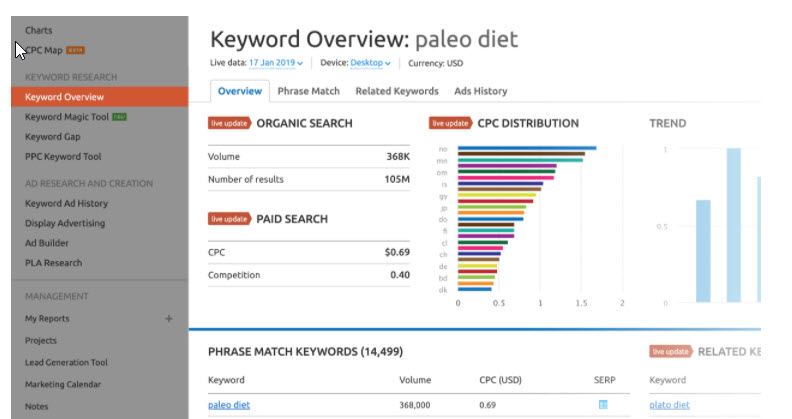Open the PPC Keyword Tool
This screenshot has height=419, width=792.
point(63,157)
